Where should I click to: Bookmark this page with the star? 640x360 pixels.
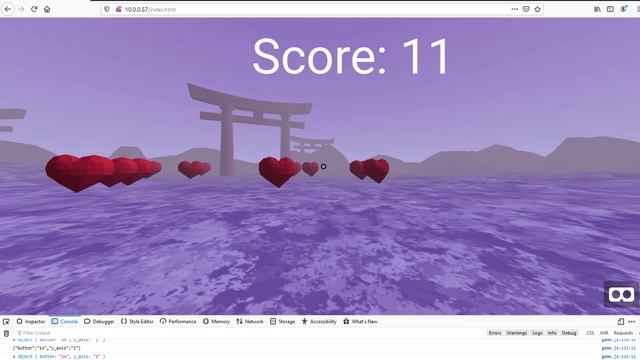coord(538,9)
